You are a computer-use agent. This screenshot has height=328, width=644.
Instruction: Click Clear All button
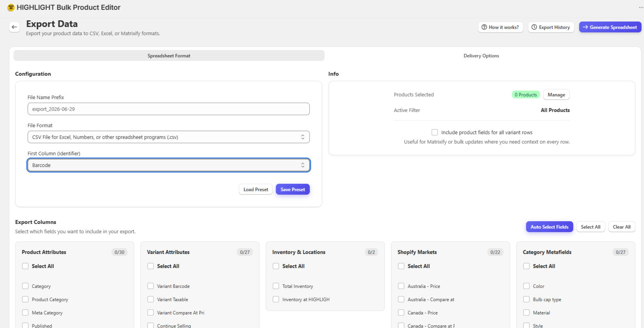[x=621, y=227]
